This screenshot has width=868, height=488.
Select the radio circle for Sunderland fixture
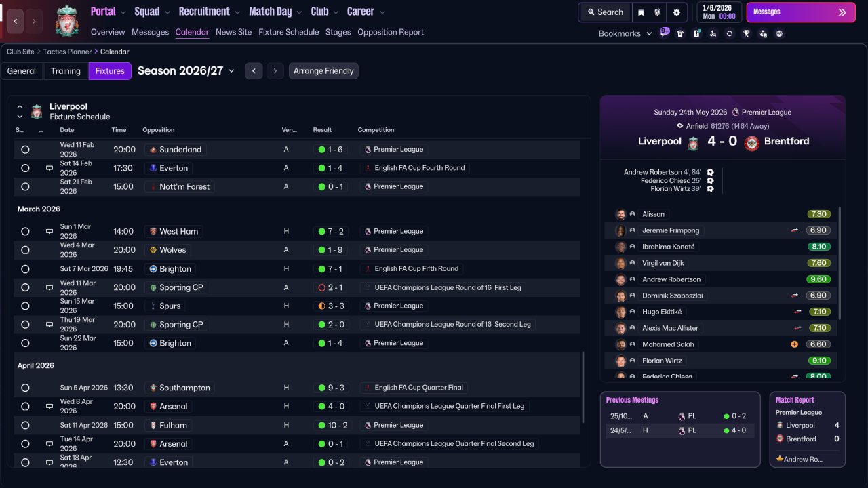click(25, 150)
